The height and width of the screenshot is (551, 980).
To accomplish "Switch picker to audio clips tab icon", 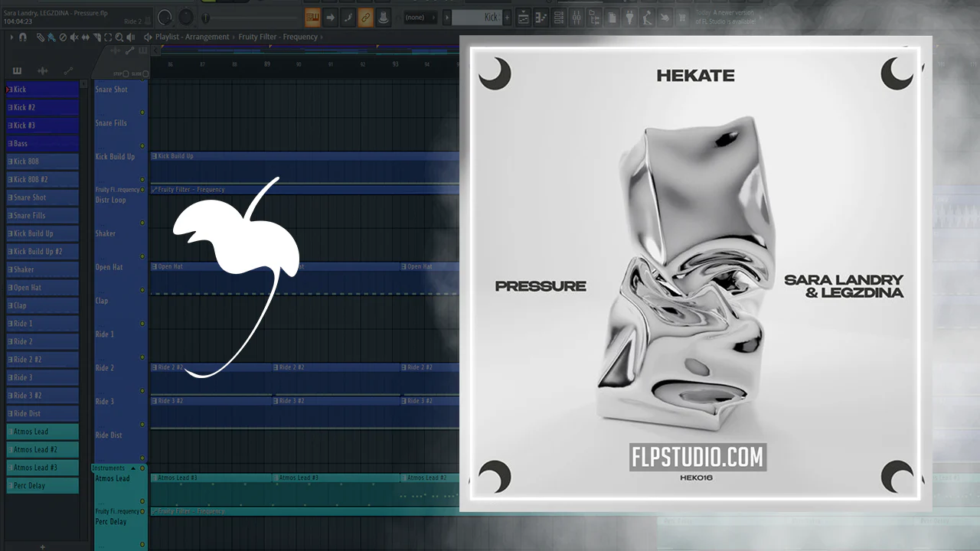I will coord(43,71).
